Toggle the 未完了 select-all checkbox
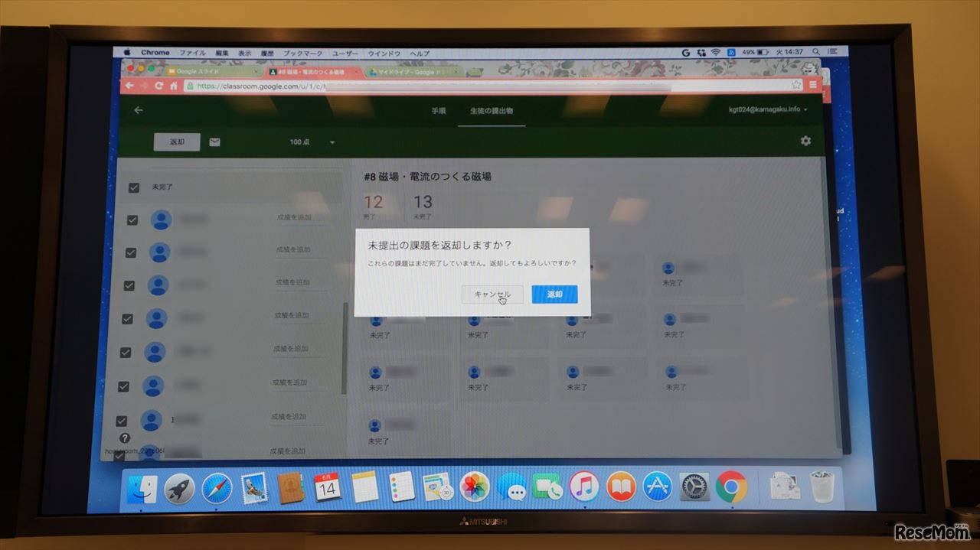The height and width of the screenshot is (550, 980). [134, 187]
